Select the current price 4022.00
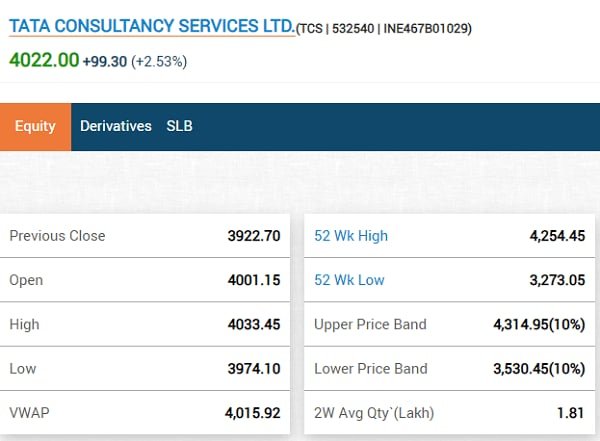Screen dimensions: 600x441 [x=44, y=60]
